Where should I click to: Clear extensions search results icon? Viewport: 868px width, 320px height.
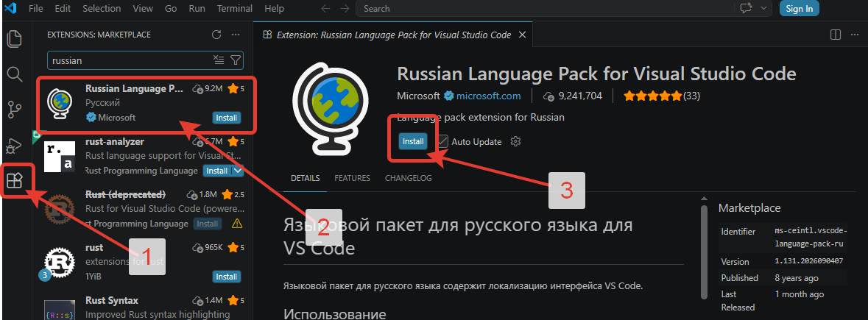pos(219,60)
